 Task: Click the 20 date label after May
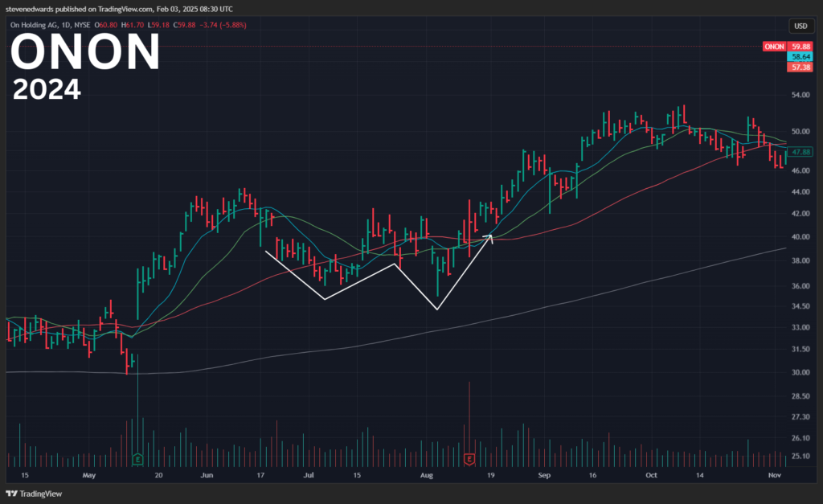158,475
